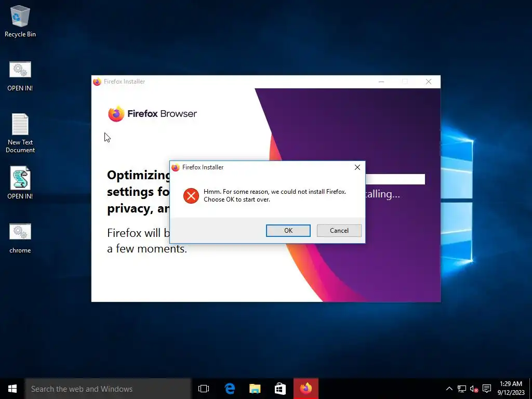
Task: Click the Firefox icon in the error dialog's title bar
Action: (176, 167)
